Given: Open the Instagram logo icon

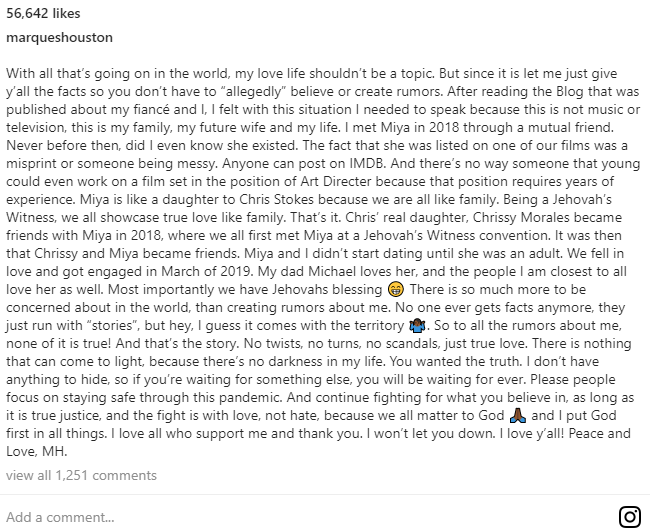Looking at the screenshot, I should point(630,517).
